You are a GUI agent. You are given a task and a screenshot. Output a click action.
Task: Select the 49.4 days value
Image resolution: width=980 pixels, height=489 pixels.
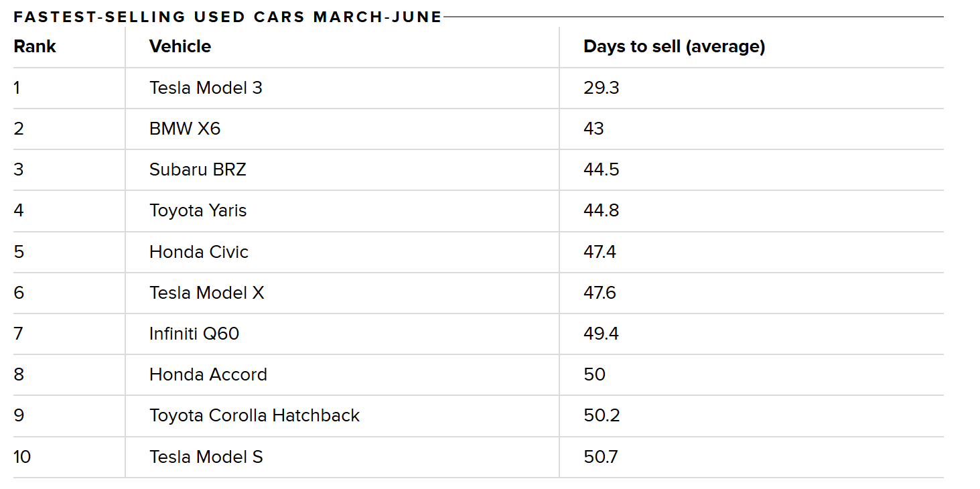(601, 334)
